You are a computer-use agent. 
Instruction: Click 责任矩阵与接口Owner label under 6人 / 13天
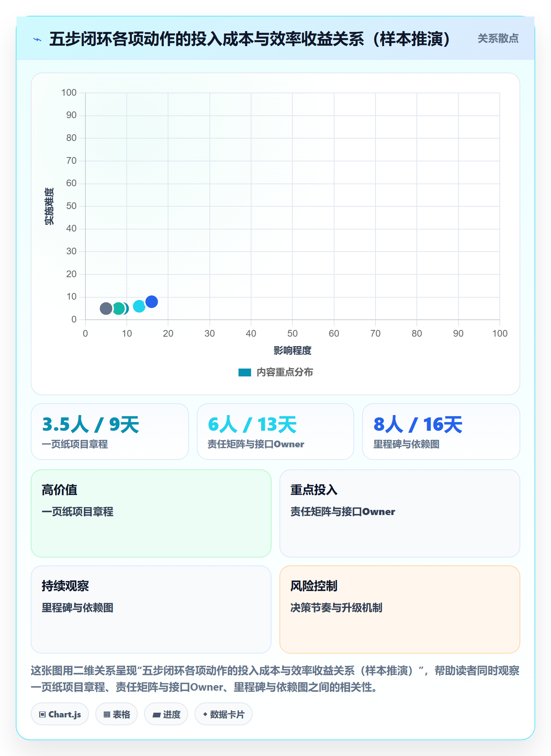pyautogui.click(x=256, y=444)
